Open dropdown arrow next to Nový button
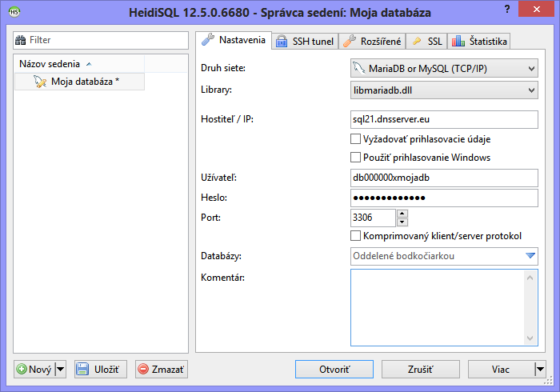 click(x=61, y=370)
